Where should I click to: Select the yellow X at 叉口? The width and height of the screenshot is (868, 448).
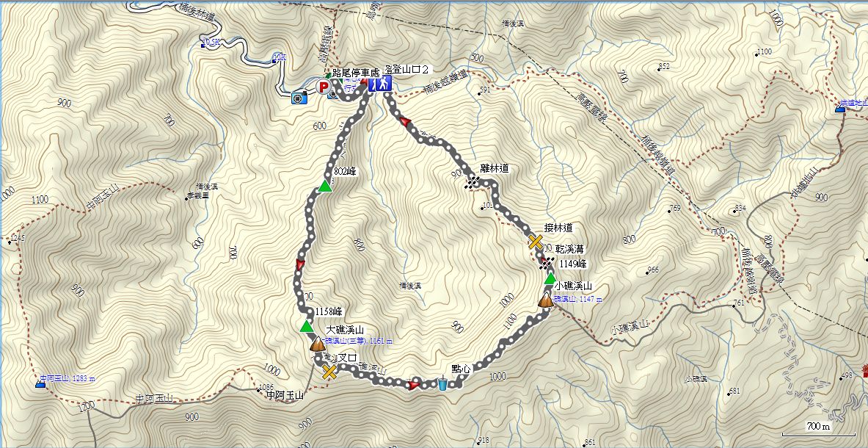click(329, 372)
